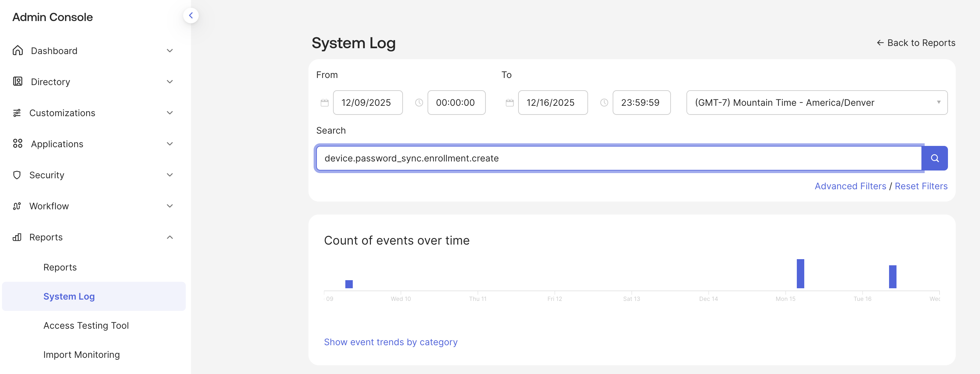Open the Security section
Viewport: 980px width, 374px height.
(x=47, y=175)
